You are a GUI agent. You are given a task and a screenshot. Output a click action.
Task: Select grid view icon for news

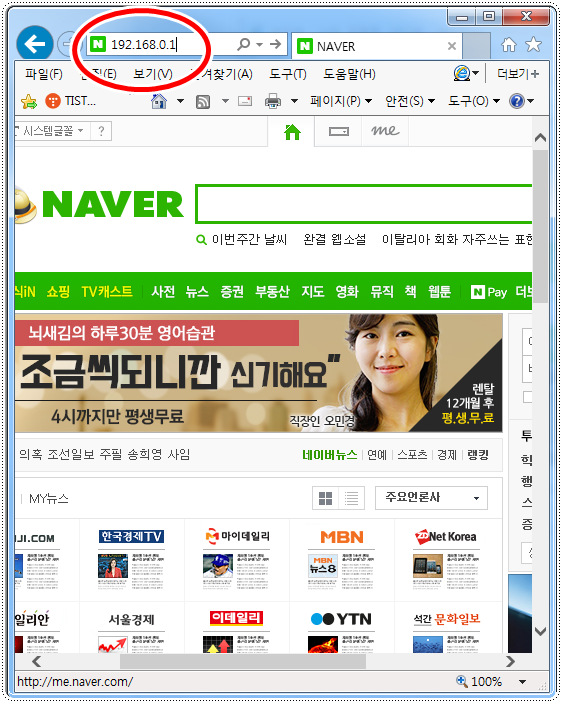coord(325,498)
